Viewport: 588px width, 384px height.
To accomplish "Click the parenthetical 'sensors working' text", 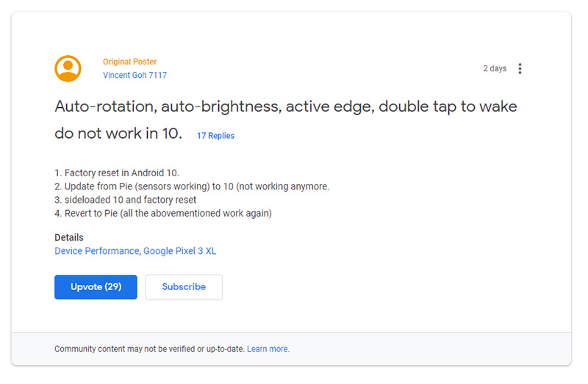I will click(173, 186).
